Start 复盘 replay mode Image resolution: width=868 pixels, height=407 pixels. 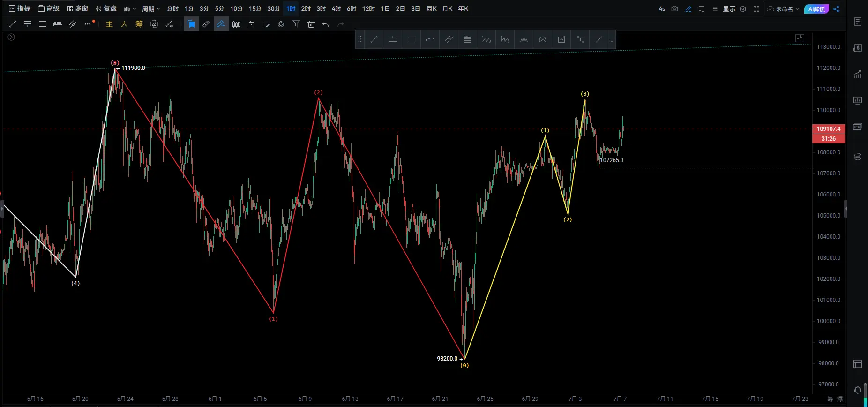[x=106, y=8]
